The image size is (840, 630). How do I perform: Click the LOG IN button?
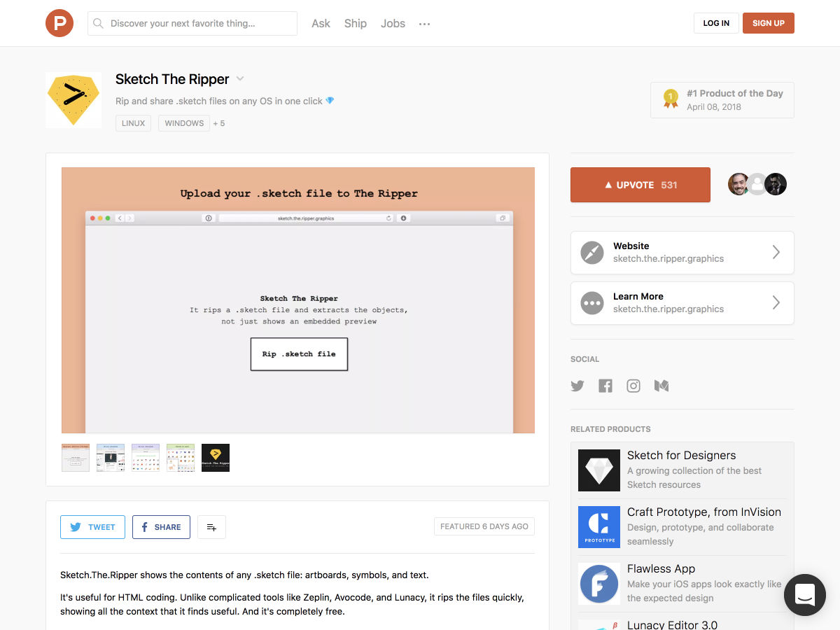tap(716, 23)
